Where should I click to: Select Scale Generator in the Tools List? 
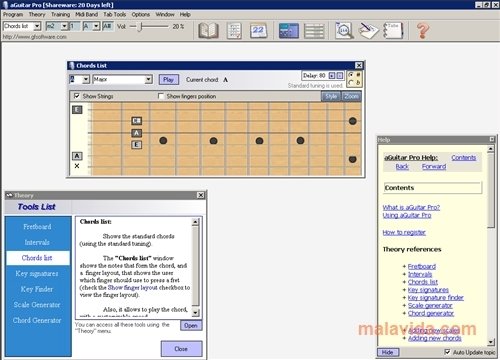click(x=37, y=305)
